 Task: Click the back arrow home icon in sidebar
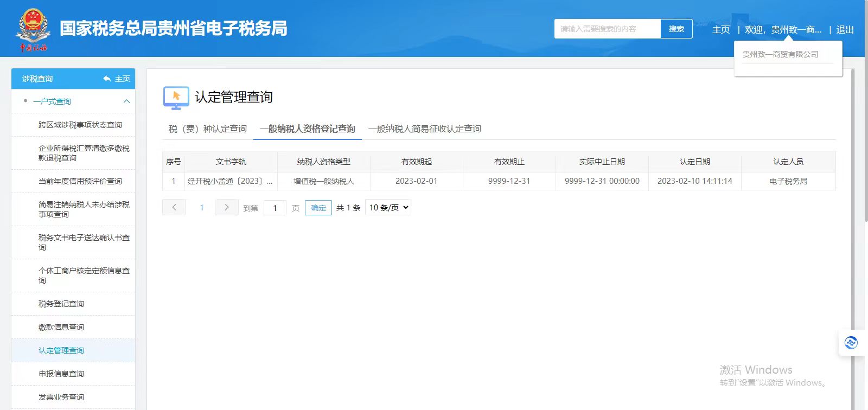pos(107,79)
